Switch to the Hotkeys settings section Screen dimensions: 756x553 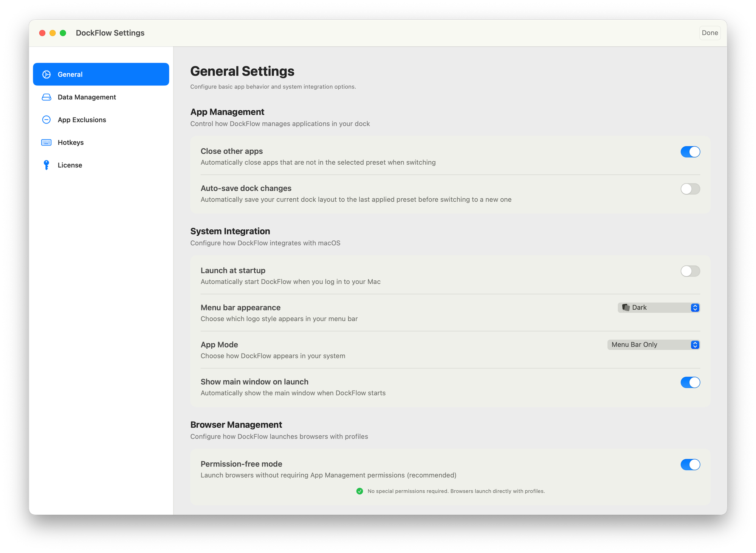pos(71,142)
